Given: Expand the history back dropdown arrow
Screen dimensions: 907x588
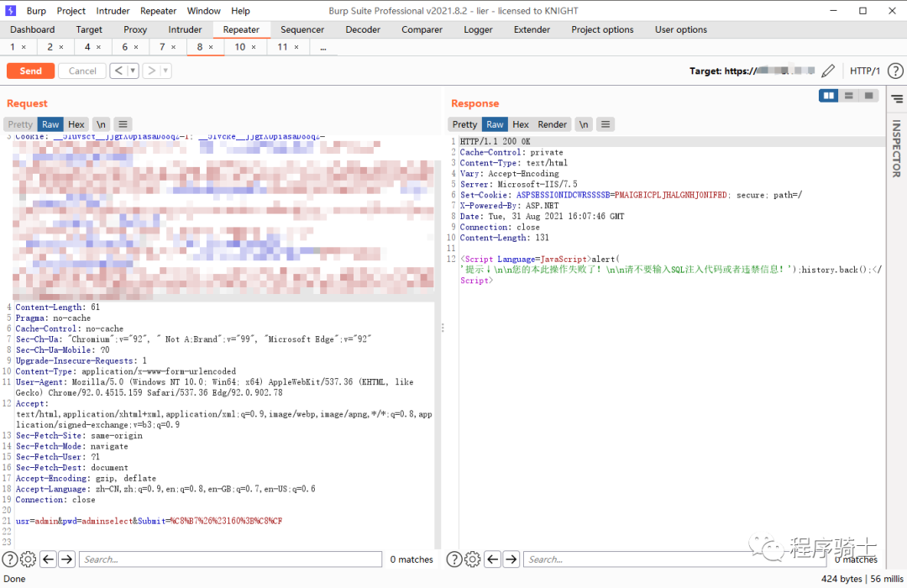Looking at the screenshot, I should tap(133, 71).
